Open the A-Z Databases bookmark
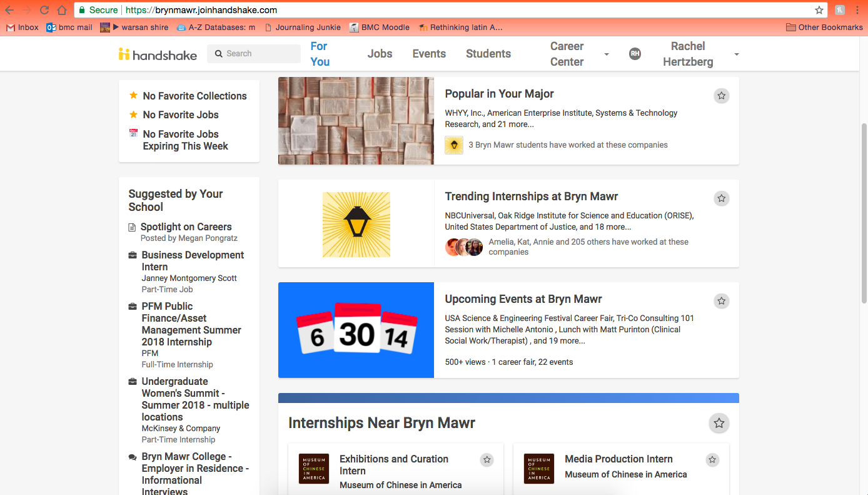Viewport: 868px width, 495px height. coord(216,27)
